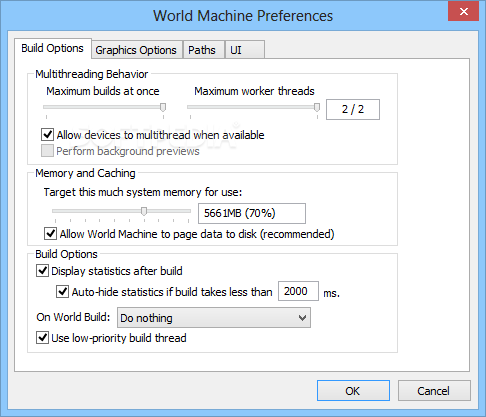
Task: Click the Maximum worker threads label
Action: pos(254,91)
